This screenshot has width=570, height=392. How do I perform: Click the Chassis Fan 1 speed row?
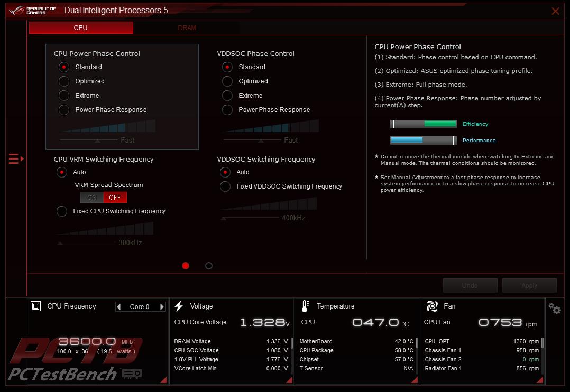point(482,351)
